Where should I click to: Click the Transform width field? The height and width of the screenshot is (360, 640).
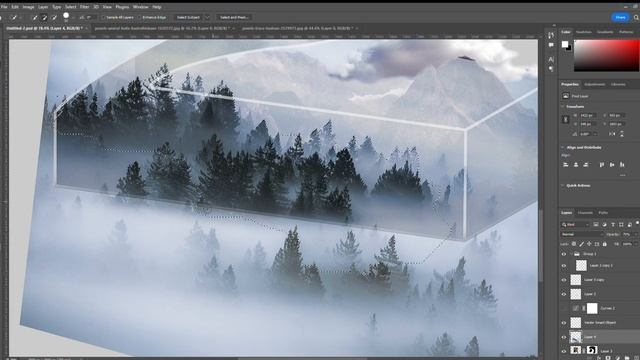[x=588, y=116]
